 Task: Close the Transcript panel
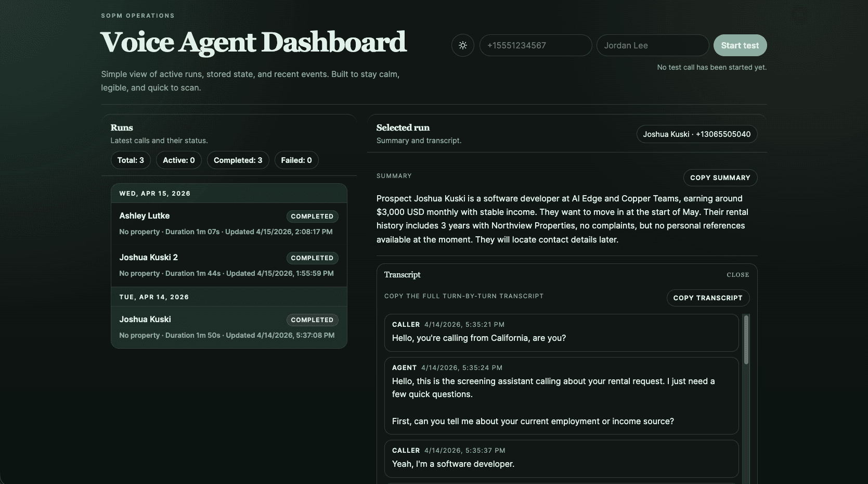[737, 275]
